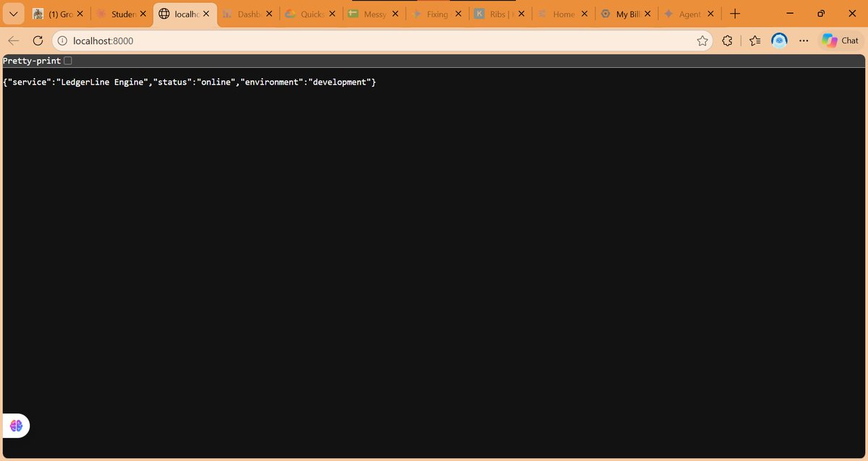
Task: Close the "Ribs" tab
Action: [x=521, y=14]
